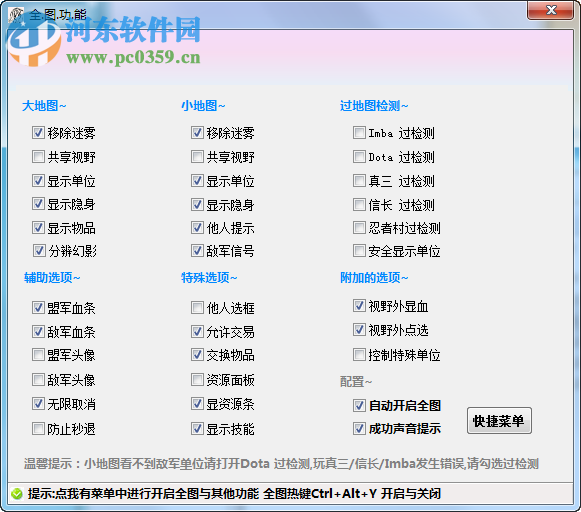The height and width of the screenshot is (512, 581).
Task: Toggle 分辨幻影 checkbox
Action: point(39,251)
